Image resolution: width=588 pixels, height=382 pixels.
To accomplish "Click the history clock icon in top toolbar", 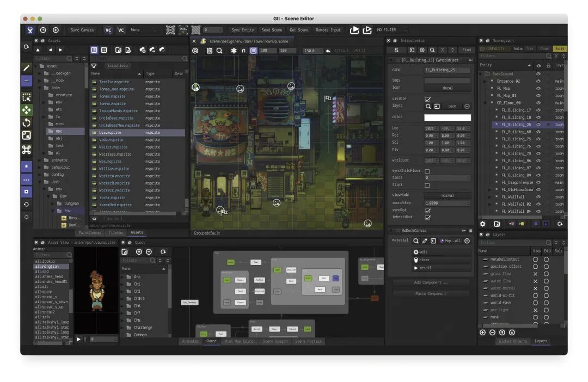I will [43, 30].
